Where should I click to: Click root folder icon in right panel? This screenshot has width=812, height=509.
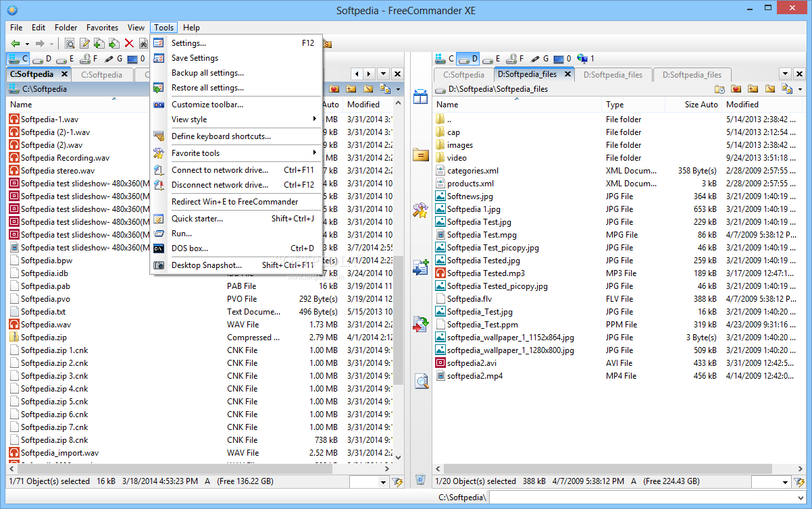tap(770, 88)
